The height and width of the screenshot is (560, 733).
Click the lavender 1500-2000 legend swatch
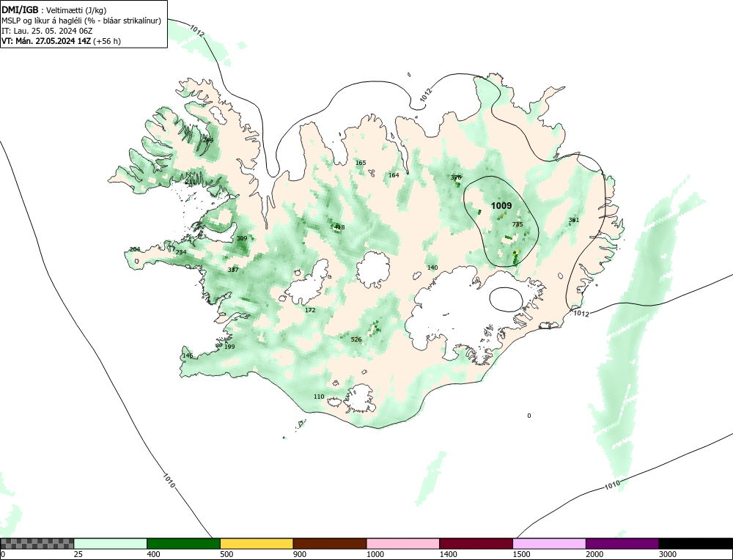pyautogui.click(x=549, y=544)
